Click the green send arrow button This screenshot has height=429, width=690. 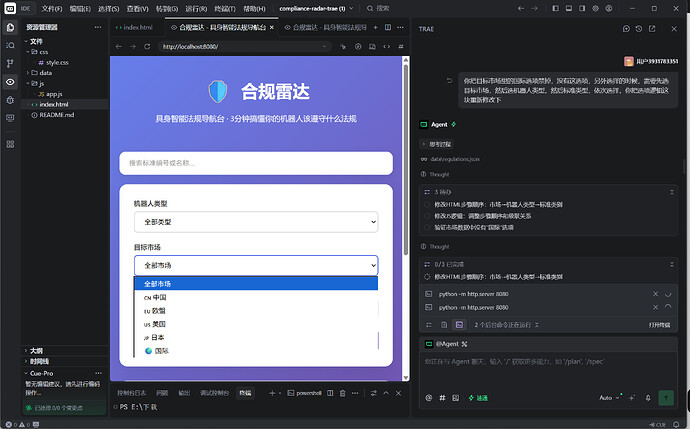(x=666, y=398)
